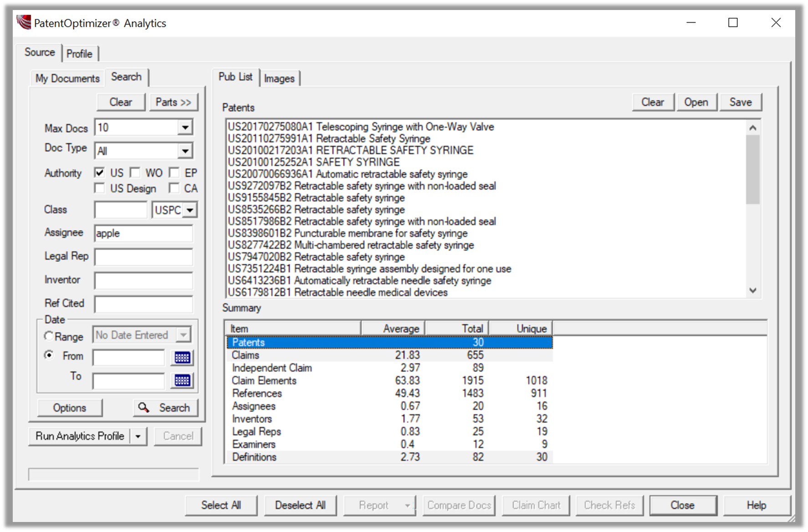Sort by the Unique column header
808x532 pixels.
pyautogui.click(x=521, y=328)
